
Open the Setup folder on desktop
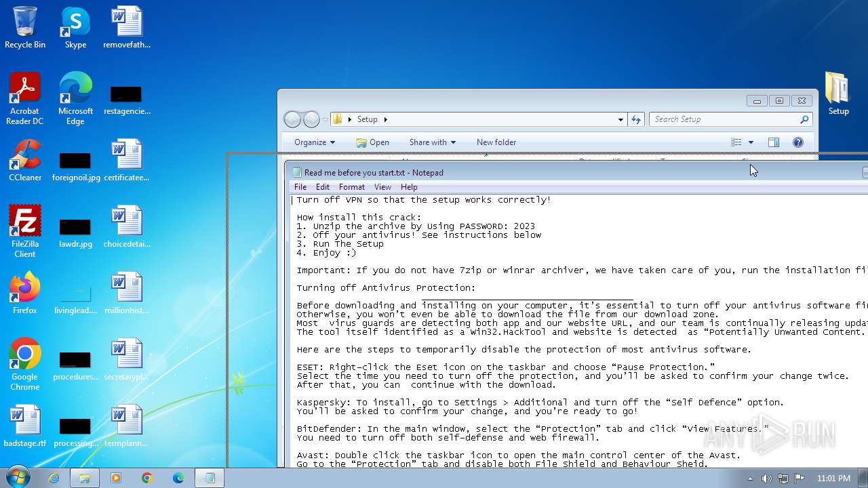tap(838, 94)
